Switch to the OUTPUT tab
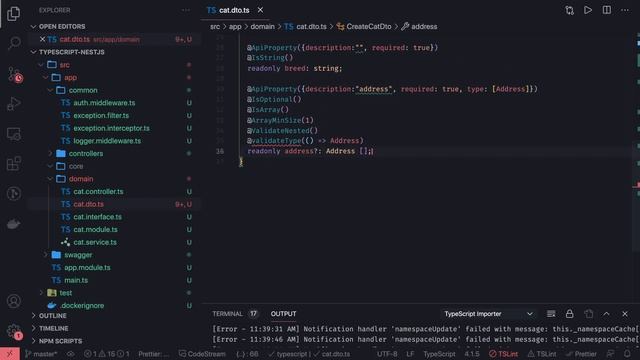The image size is (640, 360). click(283, 313)
